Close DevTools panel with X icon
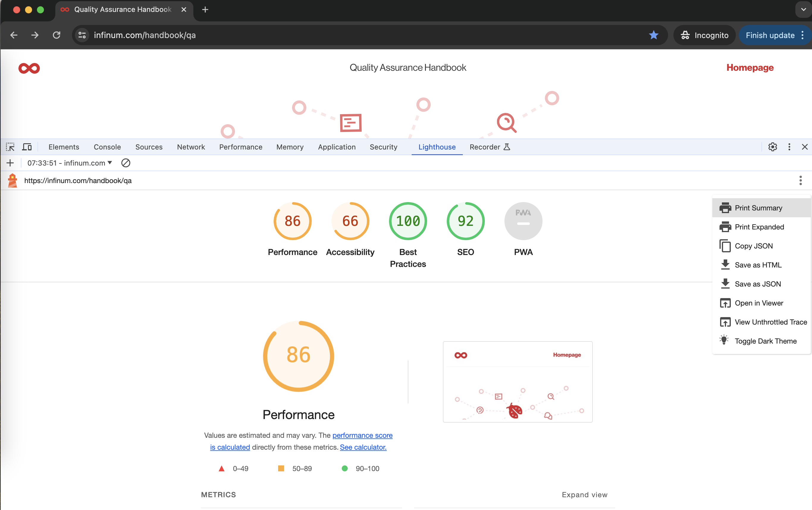The image size is (812, 510). [805, 147]
